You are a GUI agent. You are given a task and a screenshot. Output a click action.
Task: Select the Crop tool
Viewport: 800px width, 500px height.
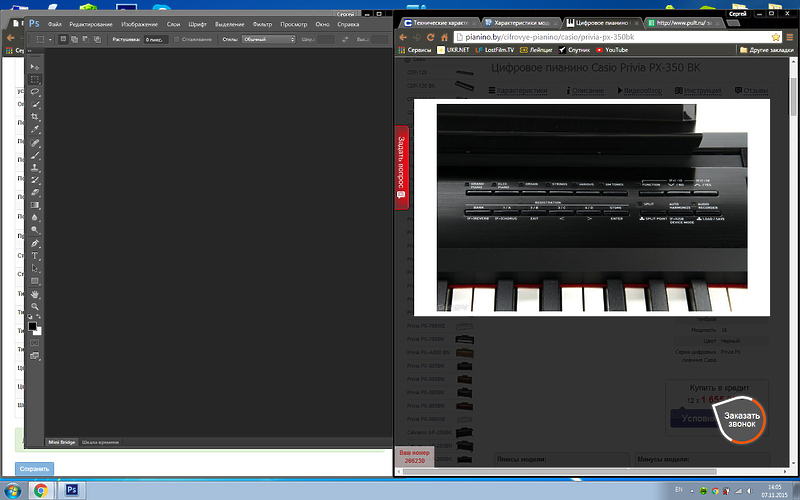pos(35,117)
